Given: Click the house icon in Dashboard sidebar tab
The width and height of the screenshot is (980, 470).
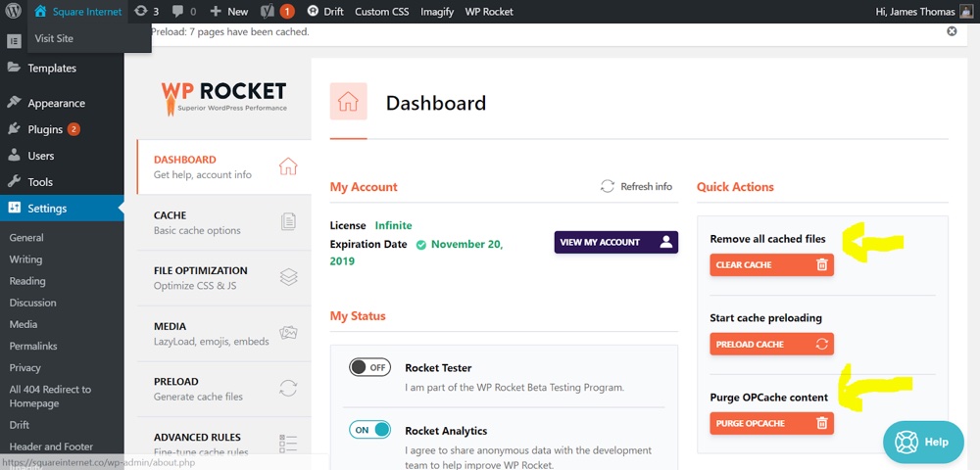Looking at the screenshot, I should point(288,166).
